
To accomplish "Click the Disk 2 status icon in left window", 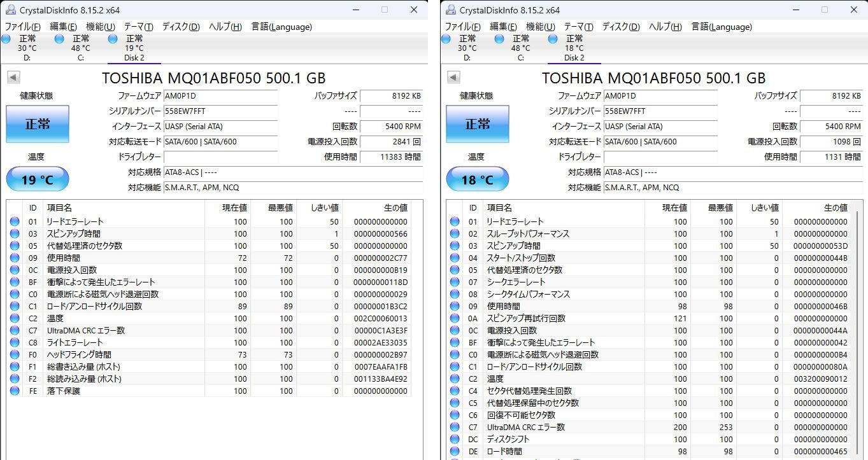I will pyautogui.click(x=112, y=39).
